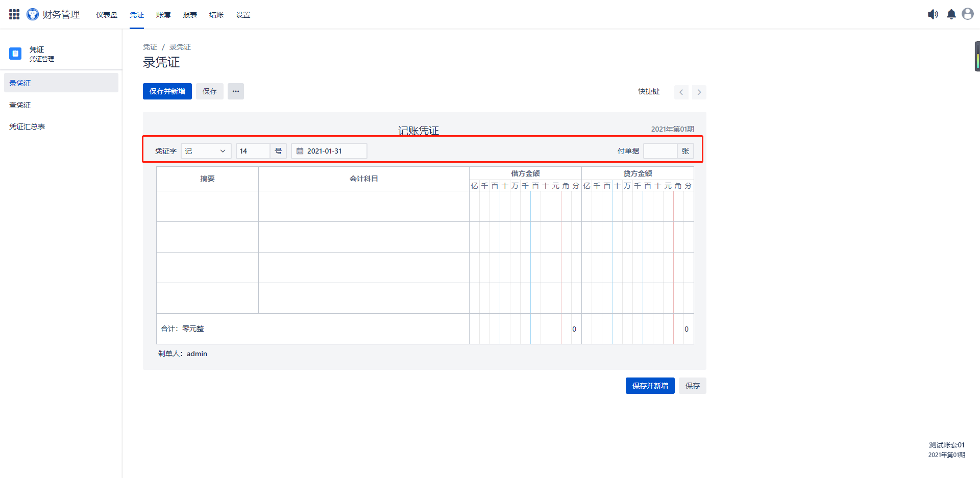Open the 快捷键 shortcuts link
980x478 pixels.
click(649, 92)
